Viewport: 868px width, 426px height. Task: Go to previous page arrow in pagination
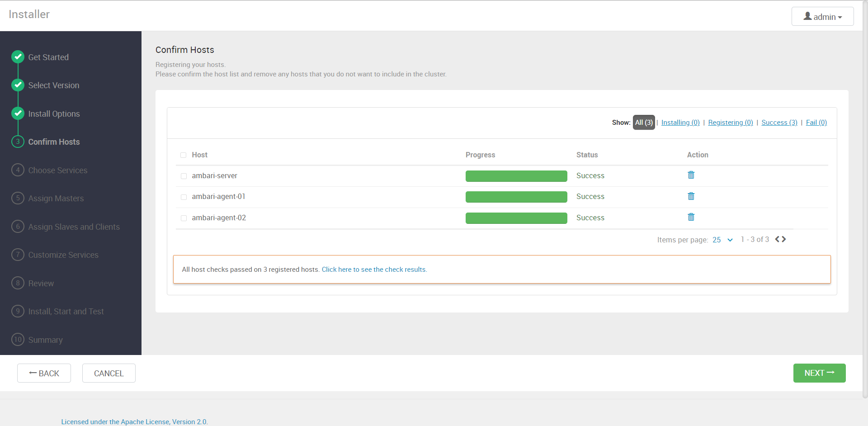click(777, 239)
